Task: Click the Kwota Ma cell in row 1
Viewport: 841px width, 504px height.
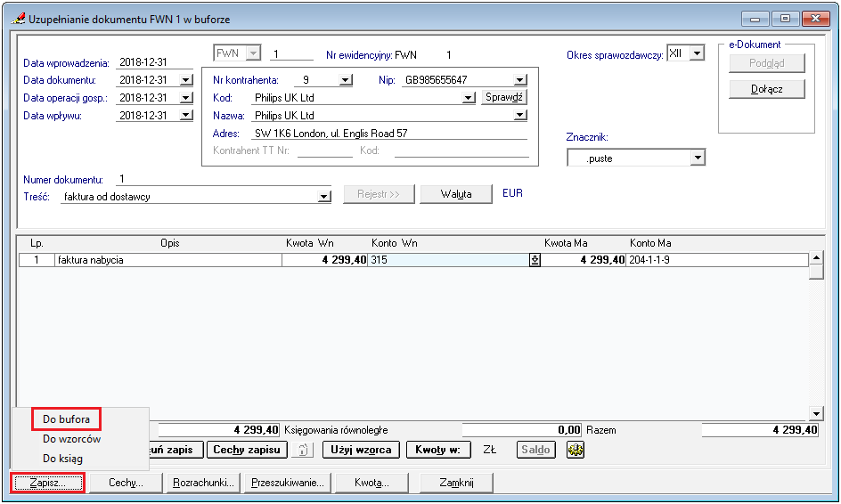Action: point(584,260)
